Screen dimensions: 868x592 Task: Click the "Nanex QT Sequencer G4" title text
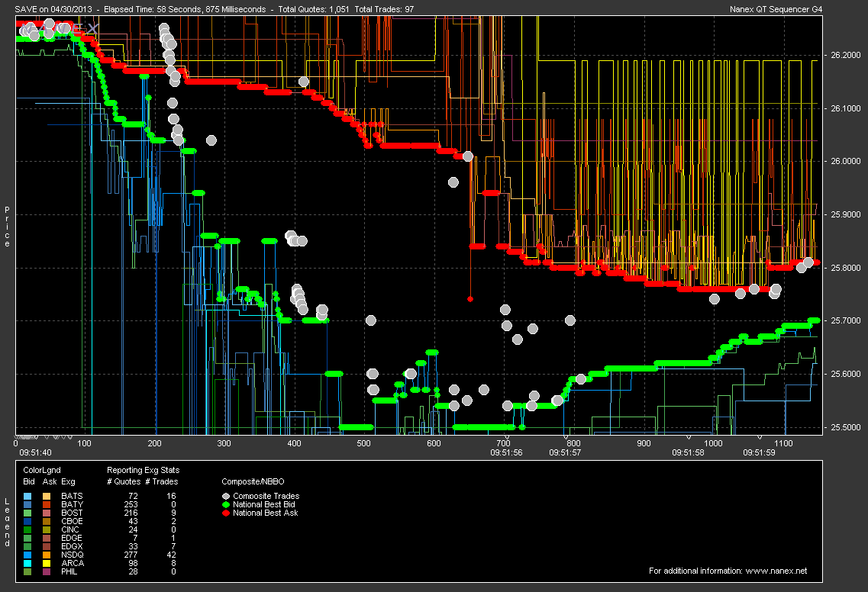776,9
